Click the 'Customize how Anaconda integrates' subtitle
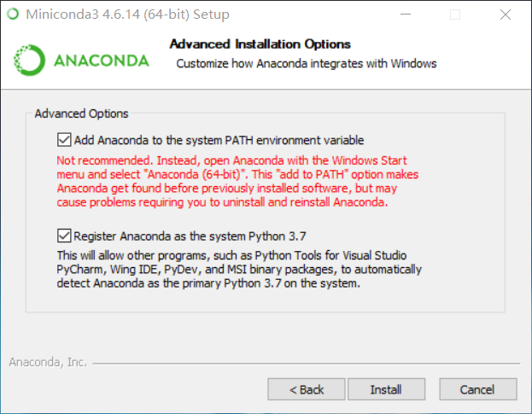The height and width of the screenshot is (414, 532). pos(307,63)
